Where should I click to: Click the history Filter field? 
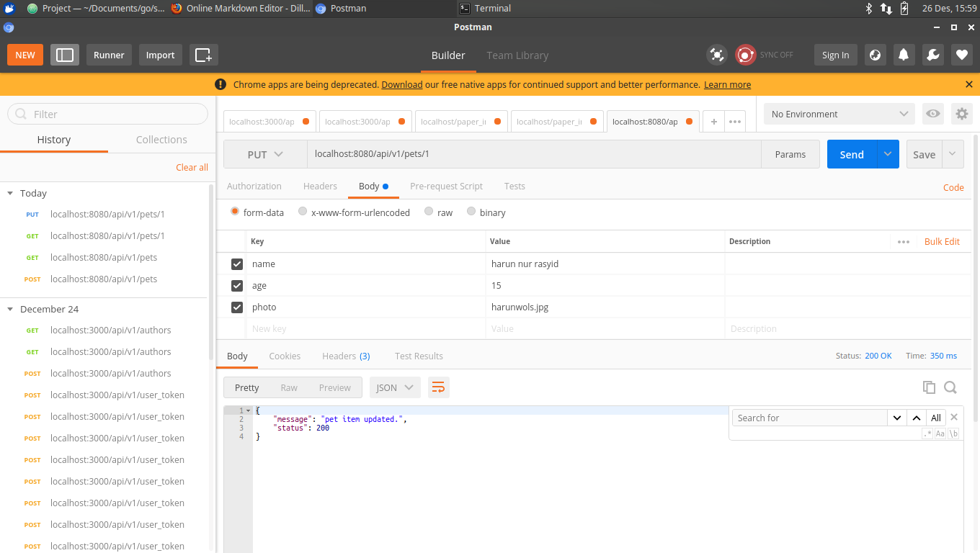click(x=107, y=114)
